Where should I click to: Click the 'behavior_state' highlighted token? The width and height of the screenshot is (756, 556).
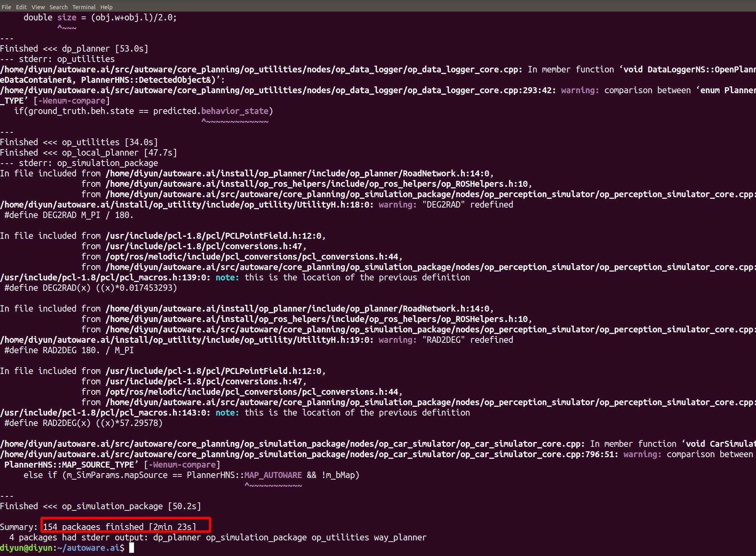[235, 111]
